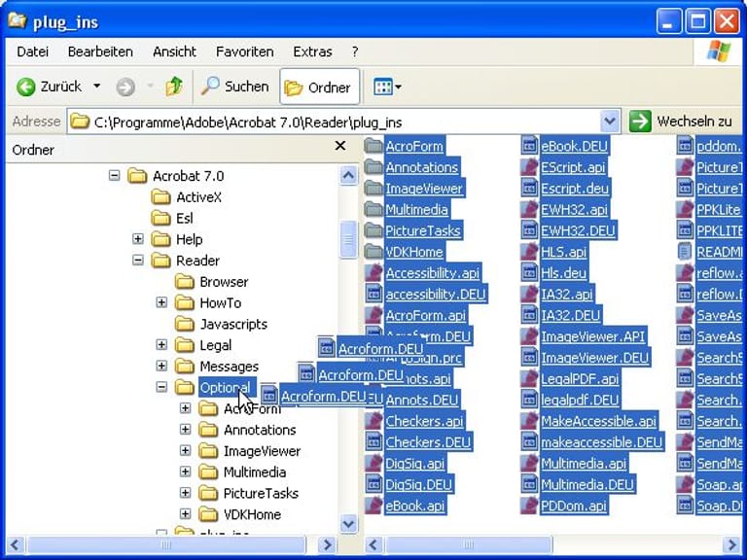Click the HLS.api plug-in icon

coord(529,252)
